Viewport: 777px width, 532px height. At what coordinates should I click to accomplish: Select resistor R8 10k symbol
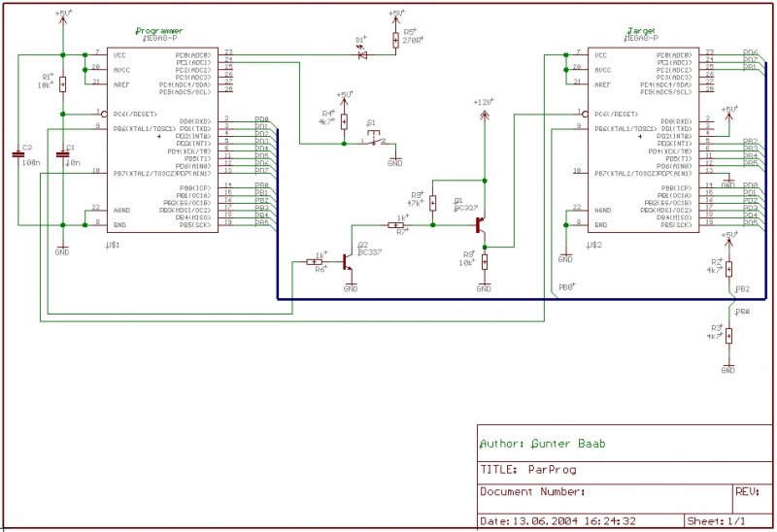485,261
